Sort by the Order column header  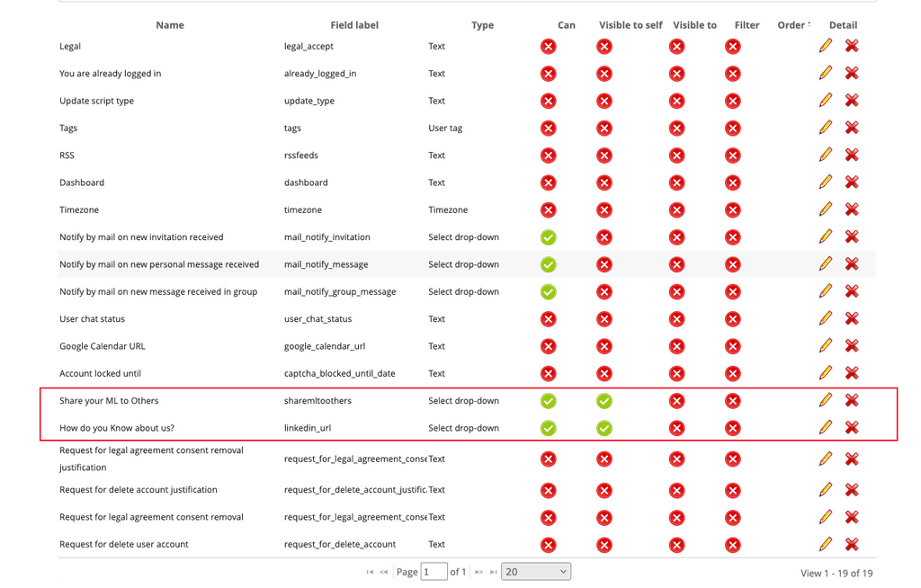coord(791,24)
